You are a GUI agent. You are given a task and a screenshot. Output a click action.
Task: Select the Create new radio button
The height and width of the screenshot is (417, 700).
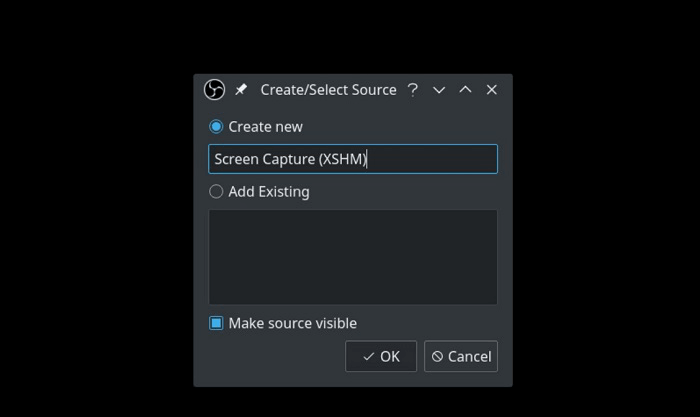tap(216, 127)
